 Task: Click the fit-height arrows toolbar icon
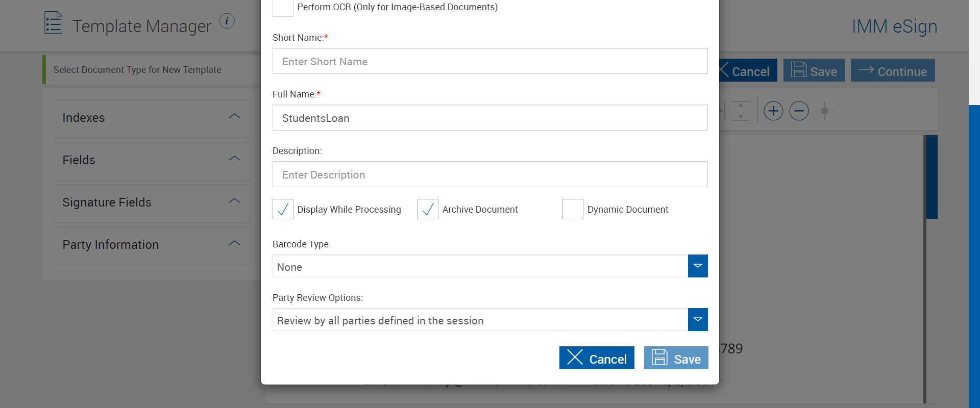coord(741,111)
